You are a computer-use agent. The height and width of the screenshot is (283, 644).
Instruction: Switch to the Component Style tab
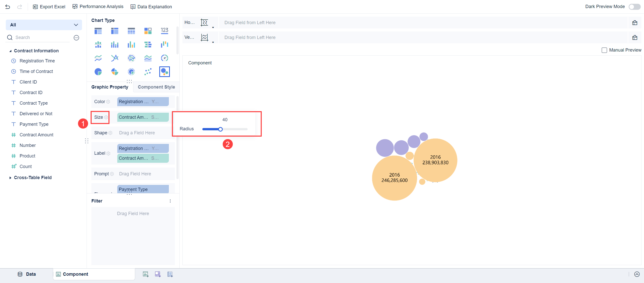[156, 87]
